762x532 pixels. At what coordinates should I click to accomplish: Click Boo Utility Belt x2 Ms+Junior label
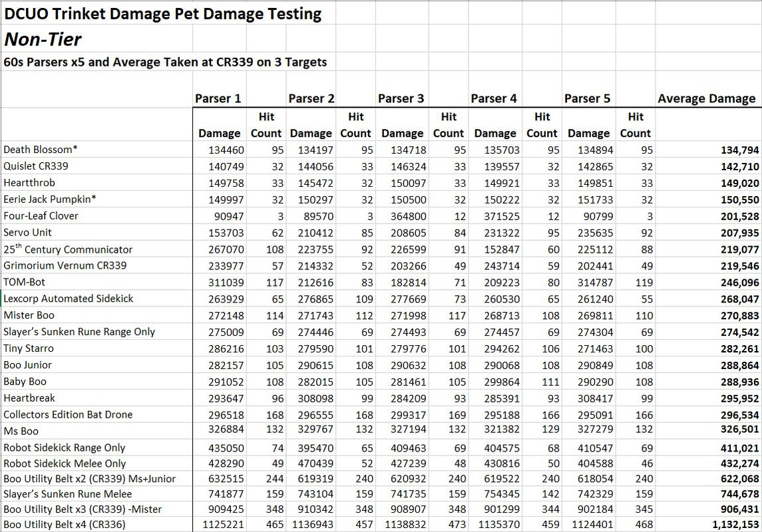[x=89, y=479]
